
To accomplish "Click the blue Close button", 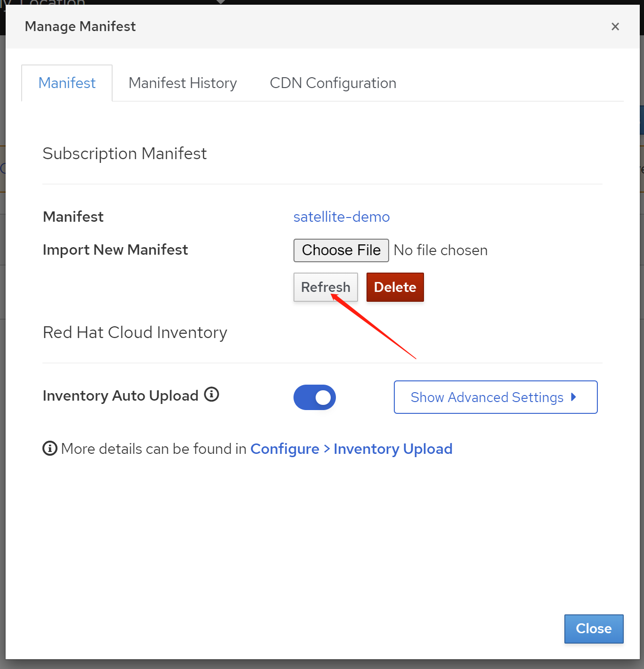I will 593,629.
